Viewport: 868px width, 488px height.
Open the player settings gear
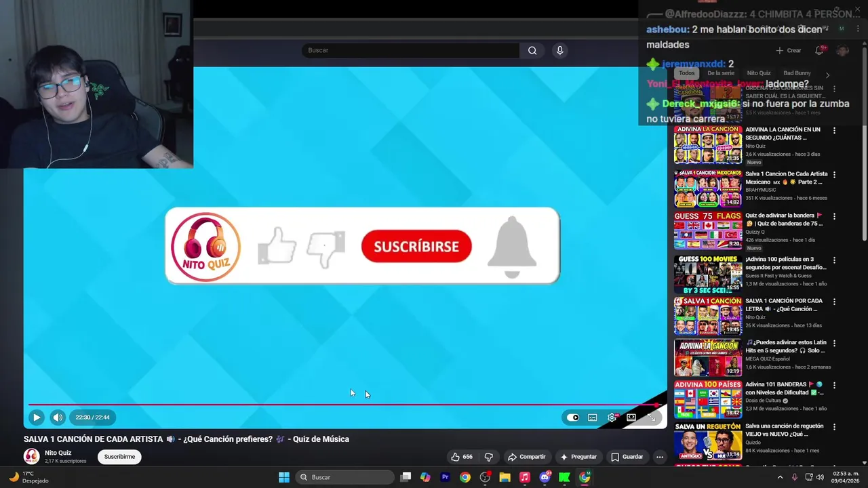click(612, 418)
